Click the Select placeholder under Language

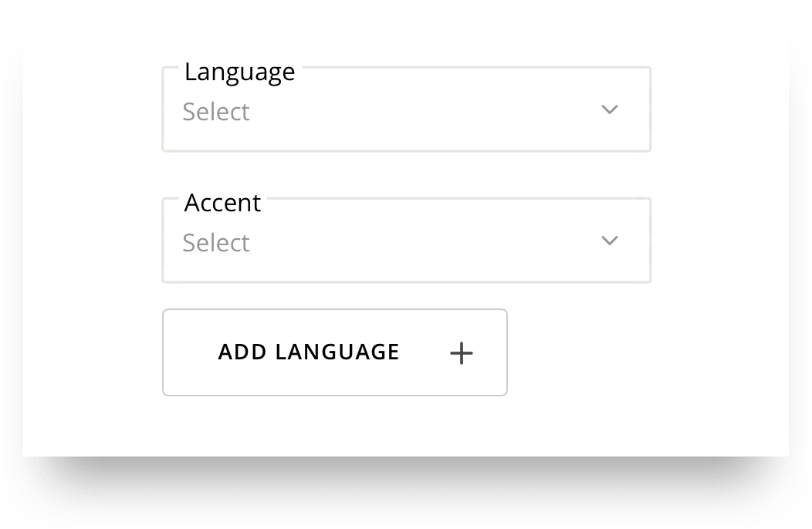click(216, 112)
